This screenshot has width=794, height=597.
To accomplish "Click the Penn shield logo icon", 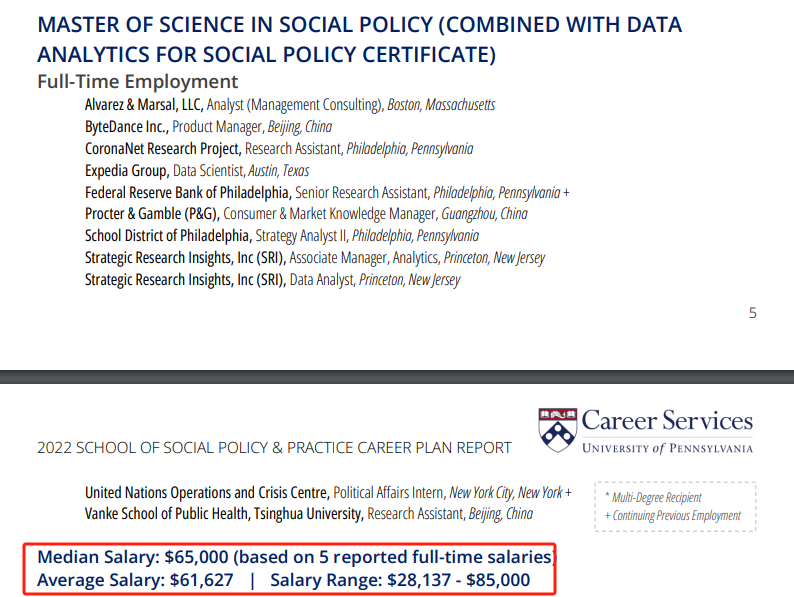I will [x=558, y=430].
